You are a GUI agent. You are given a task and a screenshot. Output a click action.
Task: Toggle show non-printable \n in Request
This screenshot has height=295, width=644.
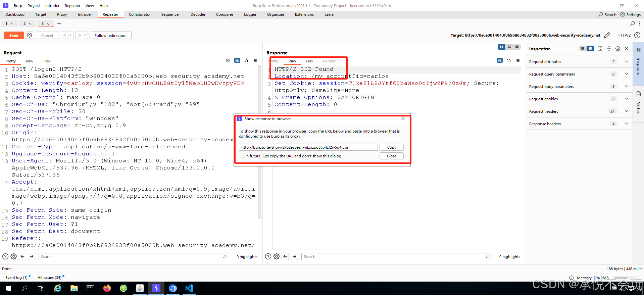tap(246, 61)
